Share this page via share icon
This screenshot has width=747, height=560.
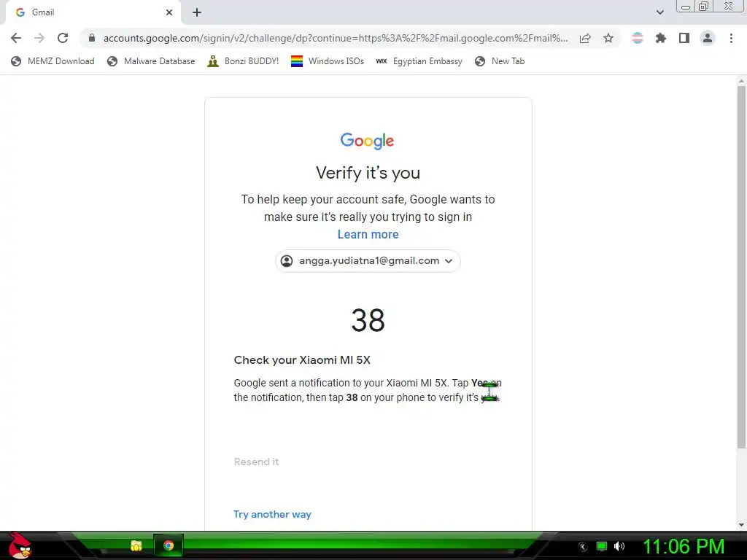pyautogui.click(x=585, y=38)
